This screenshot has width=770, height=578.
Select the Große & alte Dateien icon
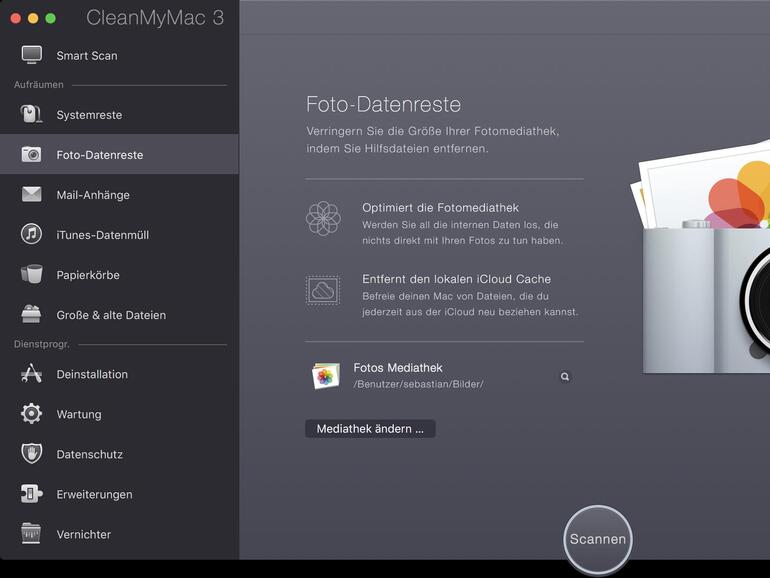pyautogui.click(x=32, y=315)
